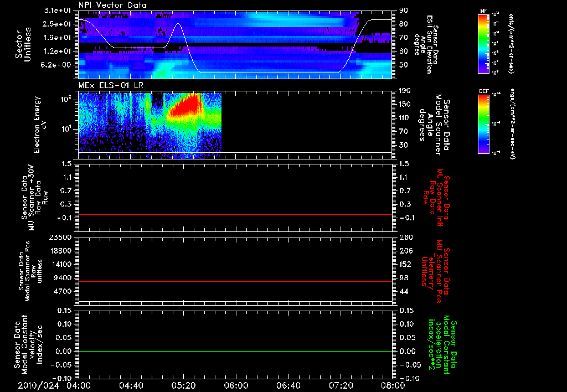Click the red line in MU Scanner panel
The height and width of the screenshot is (392, 567).
tap(235, 214)
